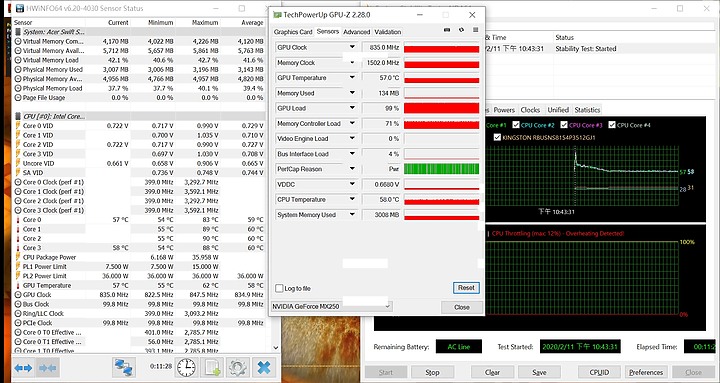The height and width of the screenshot is (383, 720).
Task: Toggle the CPU Core #3 checkbox
Action: [x=563, y=125]
